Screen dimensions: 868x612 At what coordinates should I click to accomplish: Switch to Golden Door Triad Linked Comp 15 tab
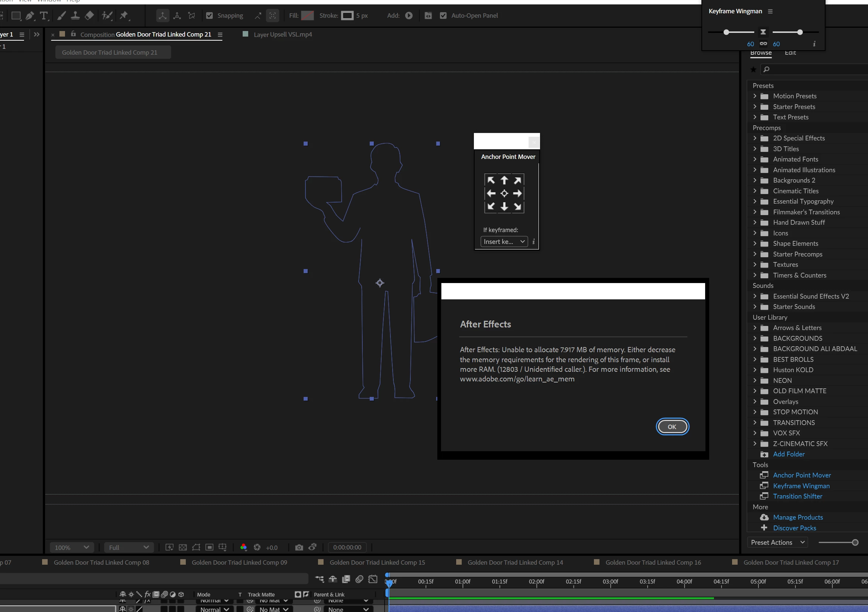coord(377,562)
